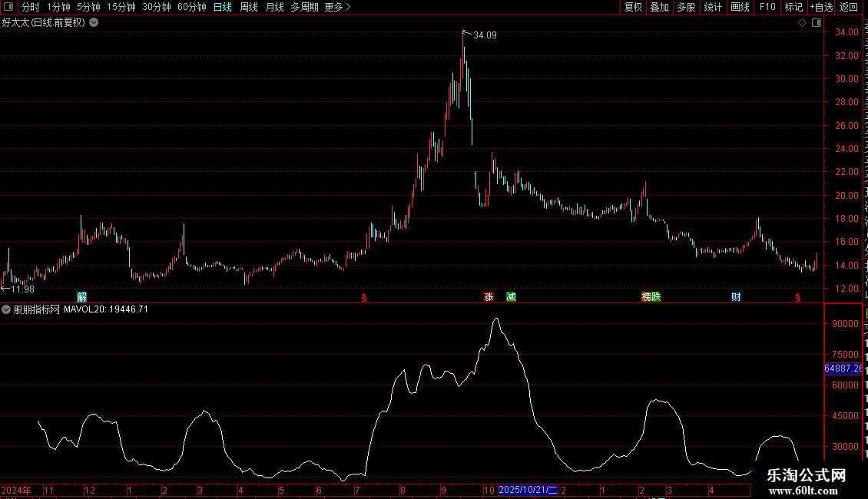The width and height of the screenshot is (868, 499).
Task: Click the 90000 volume axis label
Action: click(x=845, y=324)
